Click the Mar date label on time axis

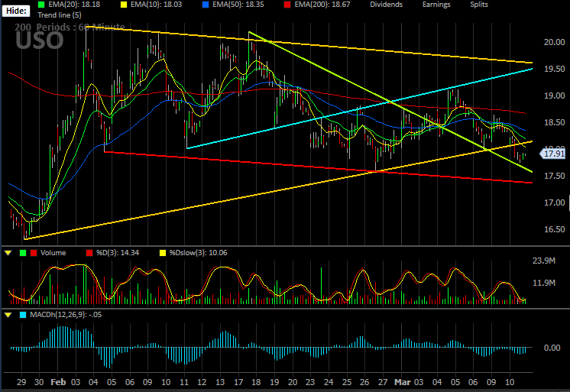pos(403,382)
